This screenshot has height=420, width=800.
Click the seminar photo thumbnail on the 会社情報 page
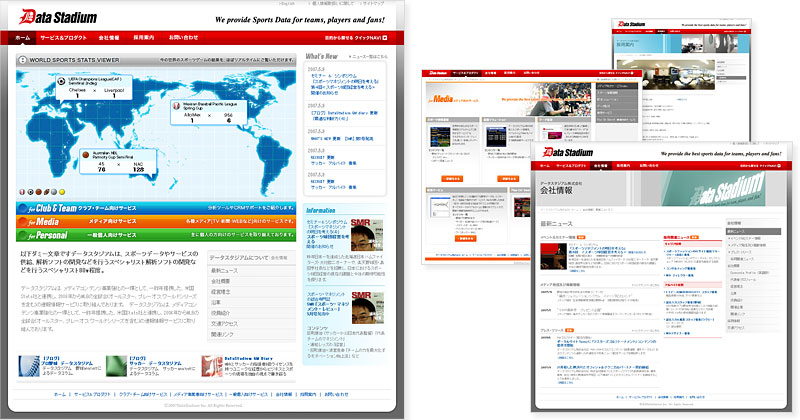tap(553, 256)
